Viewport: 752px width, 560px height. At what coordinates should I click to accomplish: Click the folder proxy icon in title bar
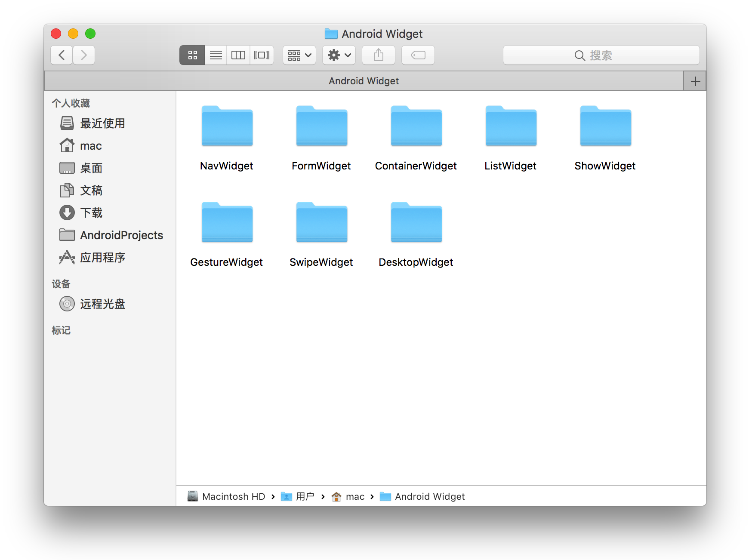coord(331,34)
